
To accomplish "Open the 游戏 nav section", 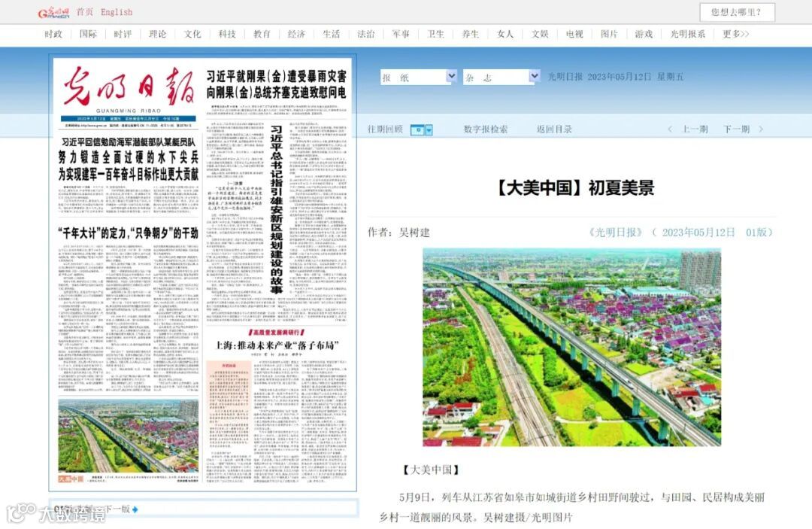I will [x=644, y=34].
